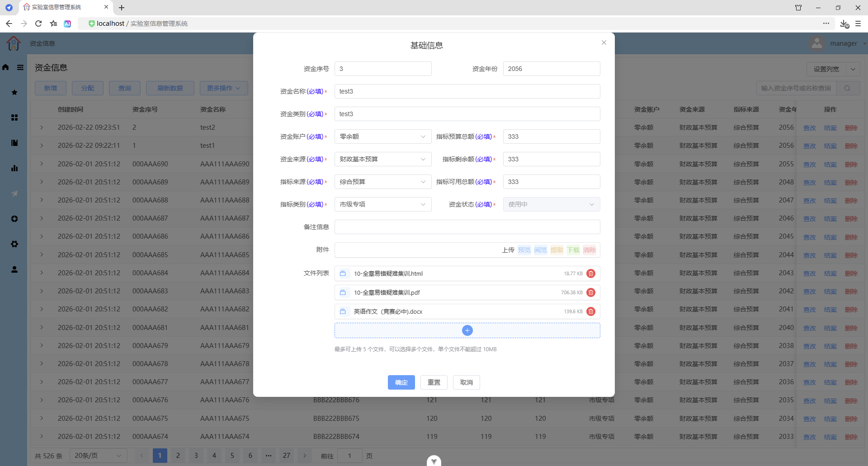Open the books library sidebar icon

(14, 143)
